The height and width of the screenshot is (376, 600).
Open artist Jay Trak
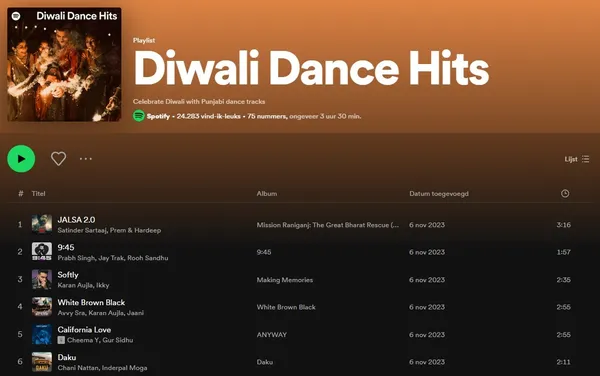click(x=111, y=258)
